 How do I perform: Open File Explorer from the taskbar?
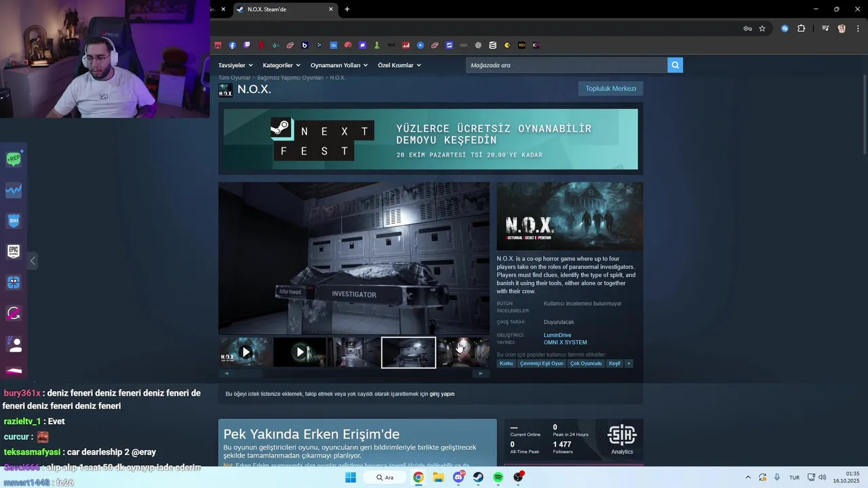[439, 478]
